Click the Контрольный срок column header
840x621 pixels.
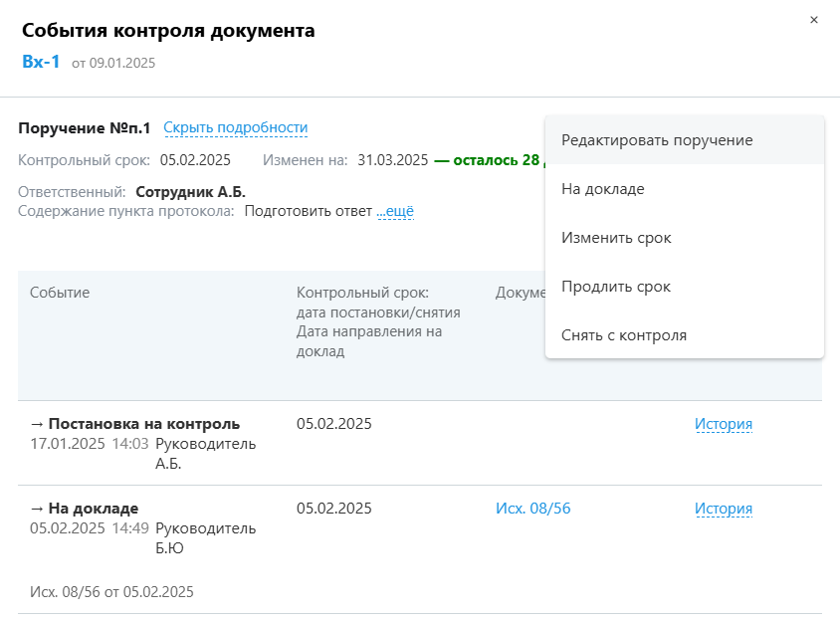361,293
